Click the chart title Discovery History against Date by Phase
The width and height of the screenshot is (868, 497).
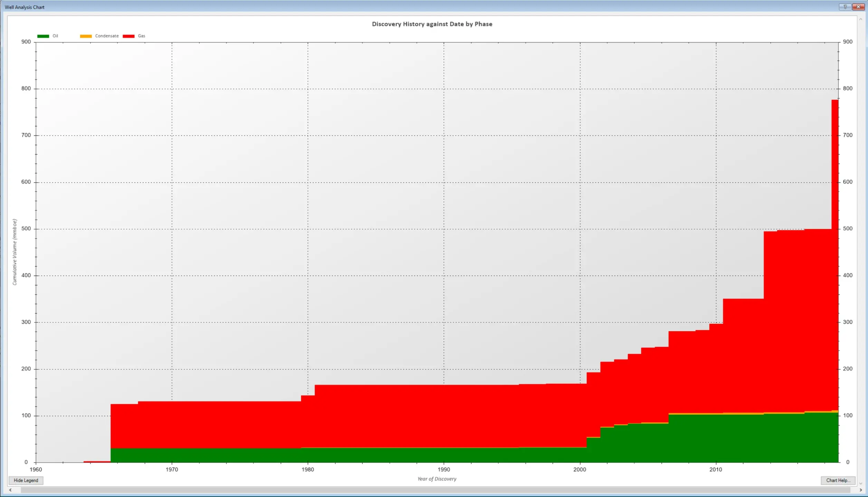coord(432,24)
